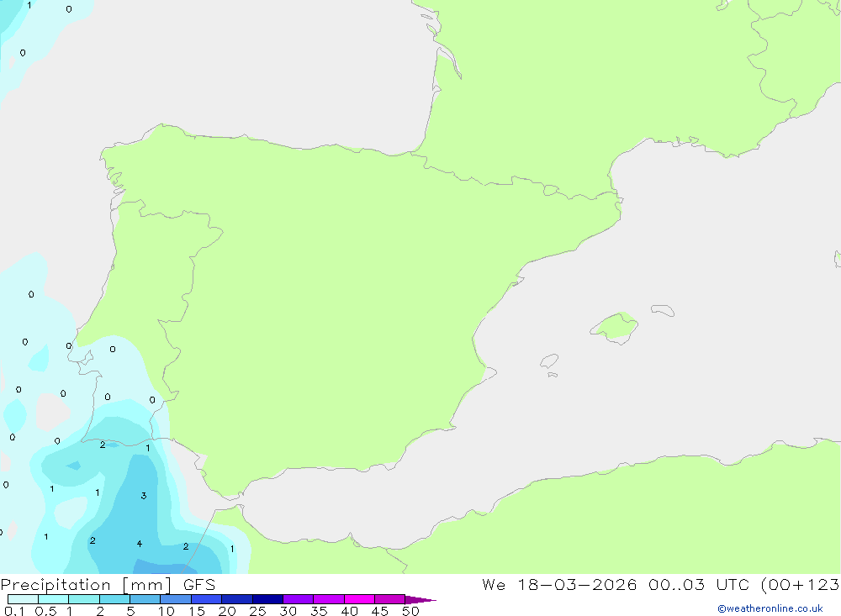Click the "(00+123" forecast offset text
The width and height of the screenshot is (841, 616).
pyautogui.click(x=801, y=584)
